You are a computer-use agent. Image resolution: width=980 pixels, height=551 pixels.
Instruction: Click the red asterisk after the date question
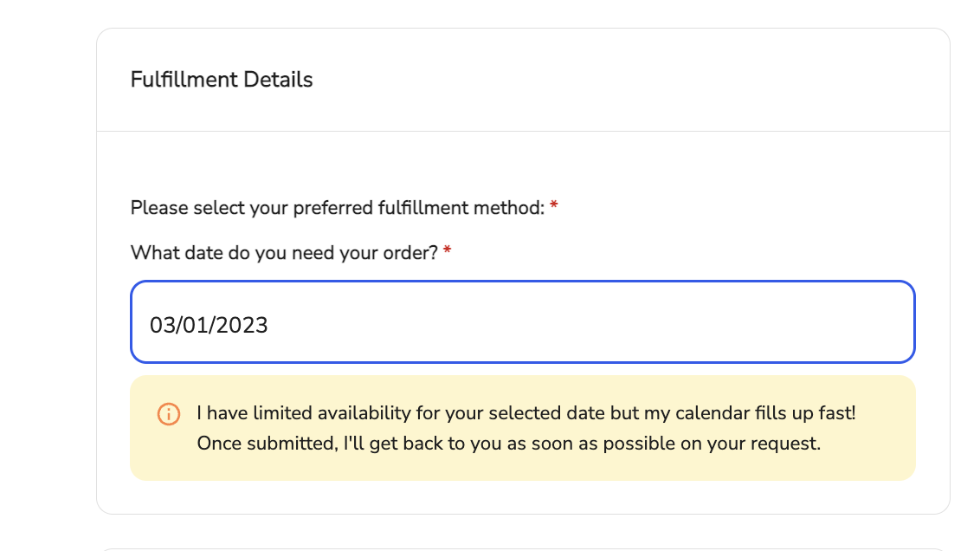pos(447,250)
